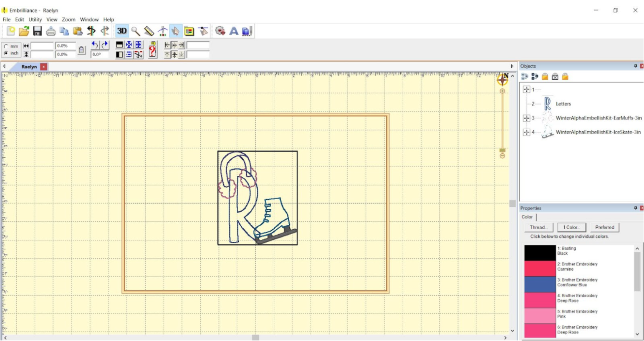This screenshot has height=341, width=644.
Task: Click the magnifying glass zoom tool
Action: click(135, 31)
